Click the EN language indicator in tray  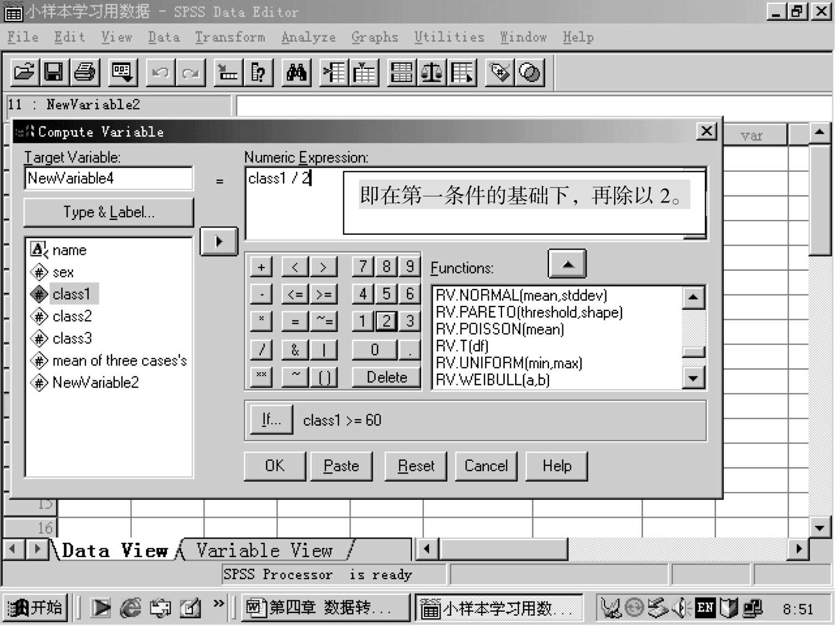pos(705,607)
